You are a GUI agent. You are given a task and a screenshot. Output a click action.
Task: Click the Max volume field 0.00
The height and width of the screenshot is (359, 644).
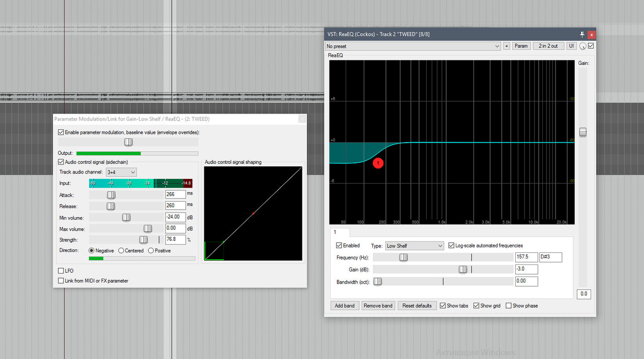pyautogui.click(x=176, y=228)
